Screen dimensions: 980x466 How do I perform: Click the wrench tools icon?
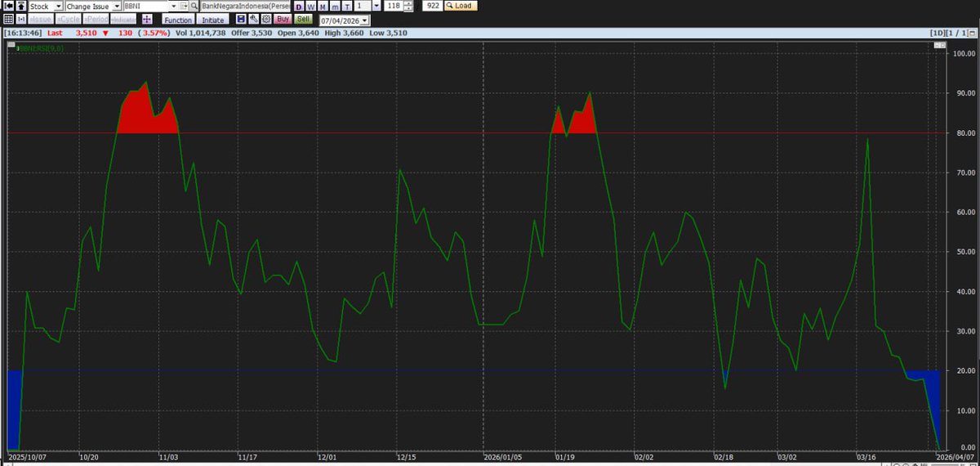(254, 19)
